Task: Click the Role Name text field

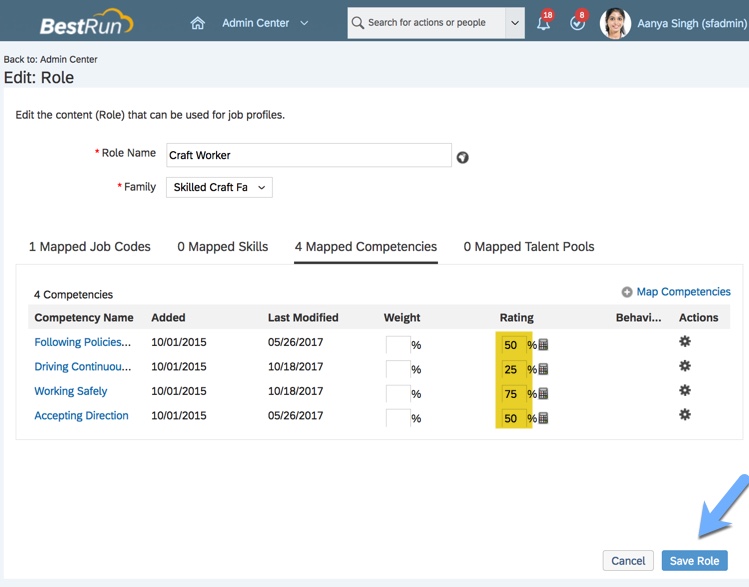Action: pyautogui.click(x=308, y=155)
